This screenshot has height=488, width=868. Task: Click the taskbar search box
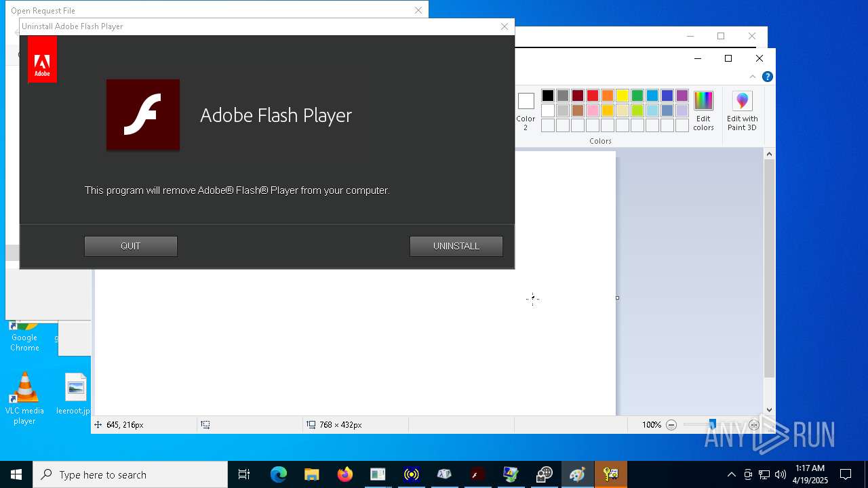[x=130, y=474]
